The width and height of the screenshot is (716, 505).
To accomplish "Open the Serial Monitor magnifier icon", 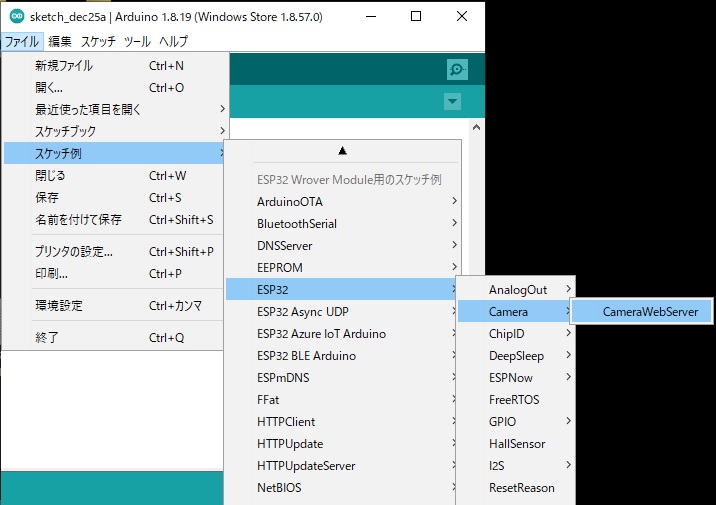I will click(x=457, y=70).
